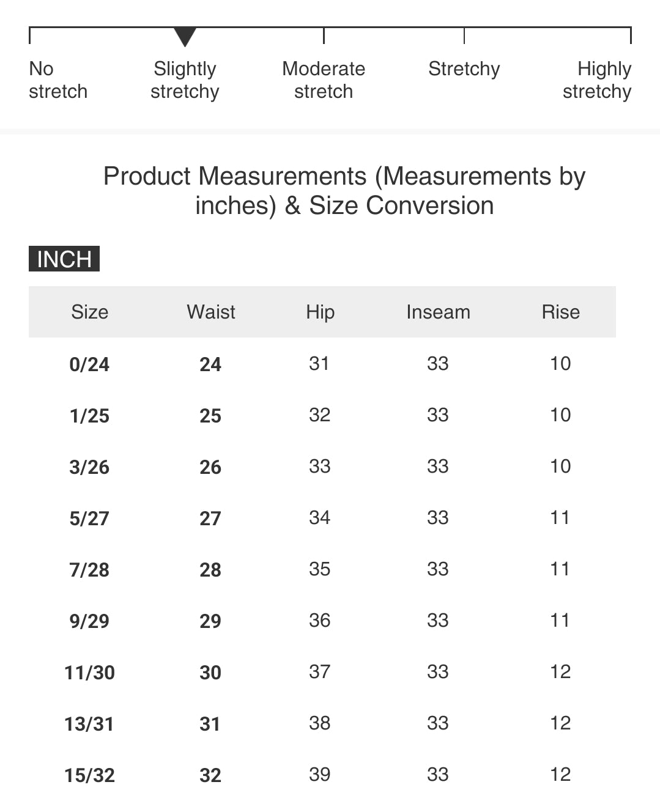Select the 1/25 size row
Screen dimensions: 660x812
click(x=89, y=416)
